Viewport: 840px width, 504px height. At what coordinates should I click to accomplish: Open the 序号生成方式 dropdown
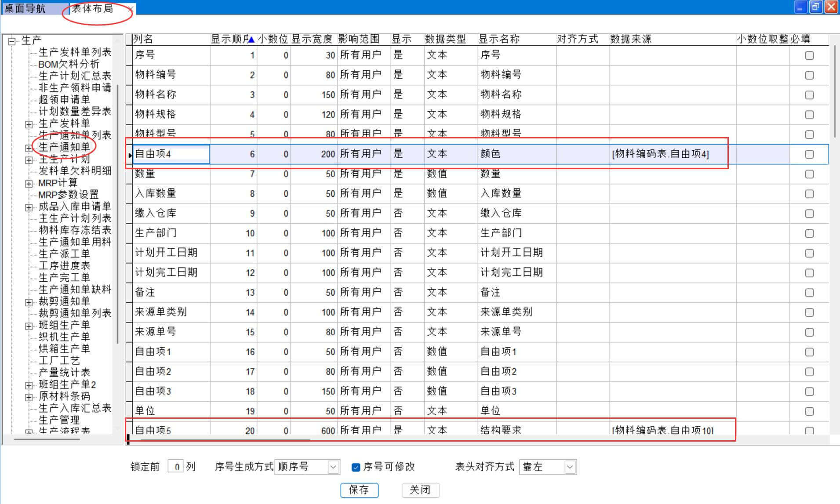333,467
